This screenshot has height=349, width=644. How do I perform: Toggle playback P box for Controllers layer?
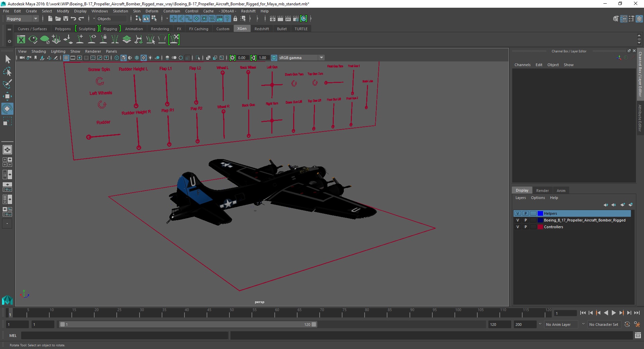(526, 227)
